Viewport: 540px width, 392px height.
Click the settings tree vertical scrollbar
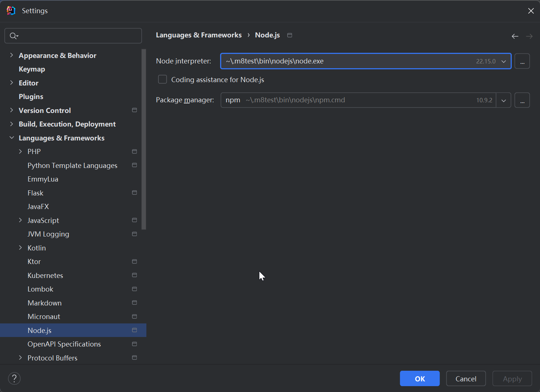[x=144, y=139]
